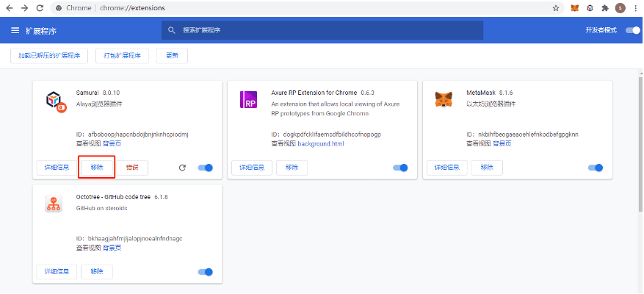Viewport: 644px width, 294px height.
Task: Click 打包扩展程序 button
Action: (122, 56)
